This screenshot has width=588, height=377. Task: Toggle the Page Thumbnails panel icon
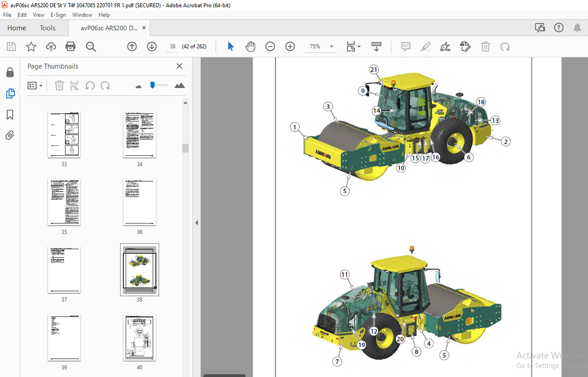(10, 93)
